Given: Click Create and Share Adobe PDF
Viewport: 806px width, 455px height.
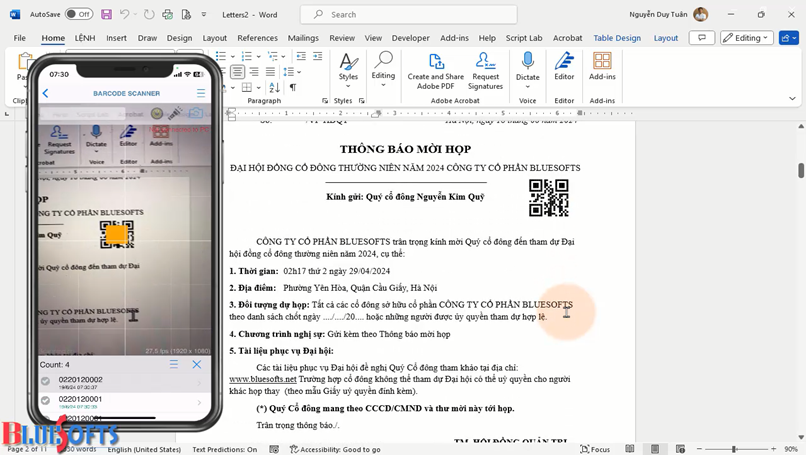Looking at the screenshot, I should 435,71.
